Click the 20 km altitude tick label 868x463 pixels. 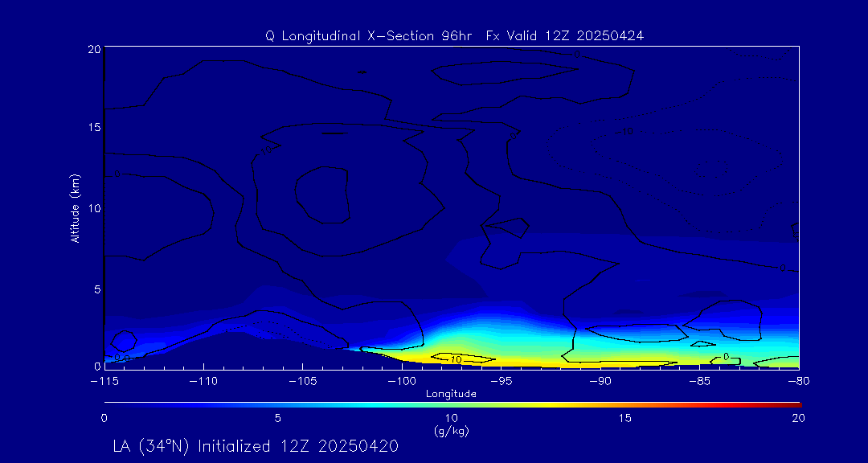(x=92, y=49)
